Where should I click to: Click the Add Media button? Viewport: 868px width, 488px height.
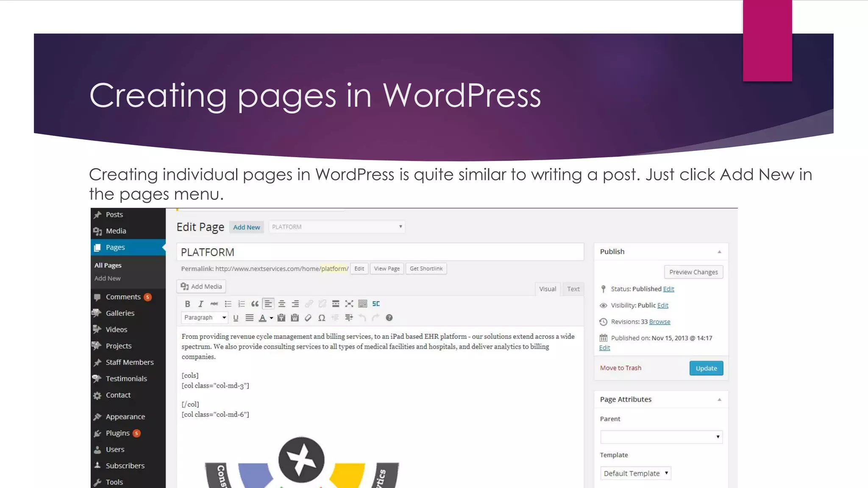(x=201, y=286)
